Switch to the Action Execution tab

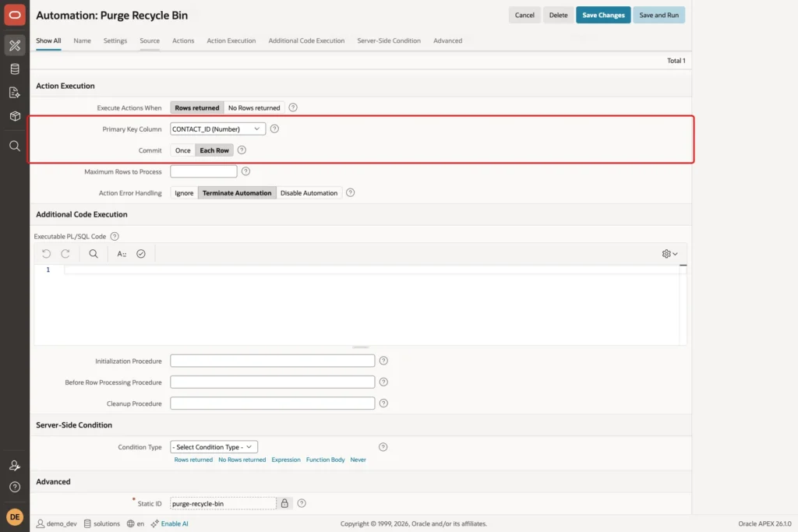coord(231,41)
